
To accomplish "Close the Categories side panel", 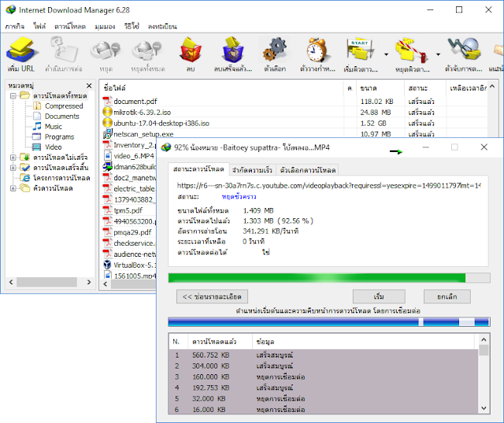I will coord(89,86).
